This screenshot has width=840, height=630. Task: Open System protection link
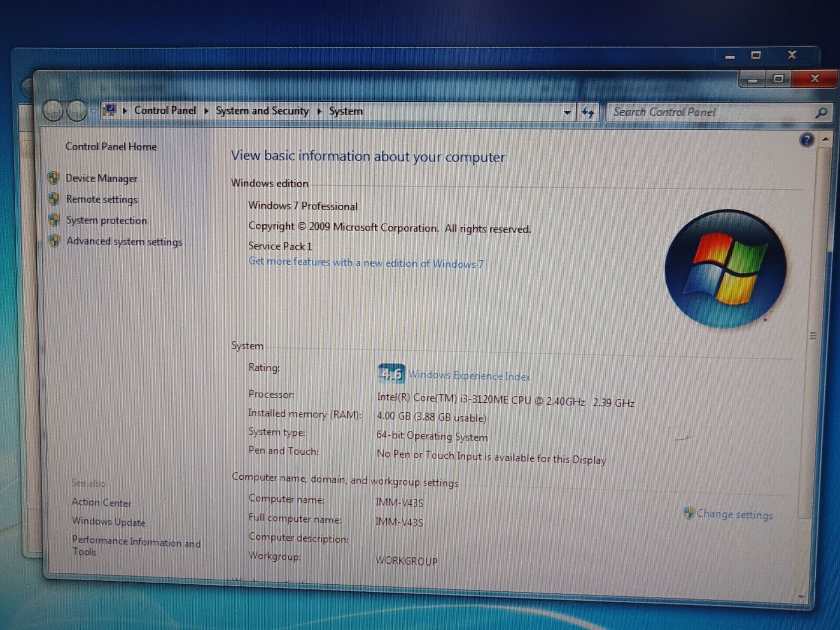point(106,220)
